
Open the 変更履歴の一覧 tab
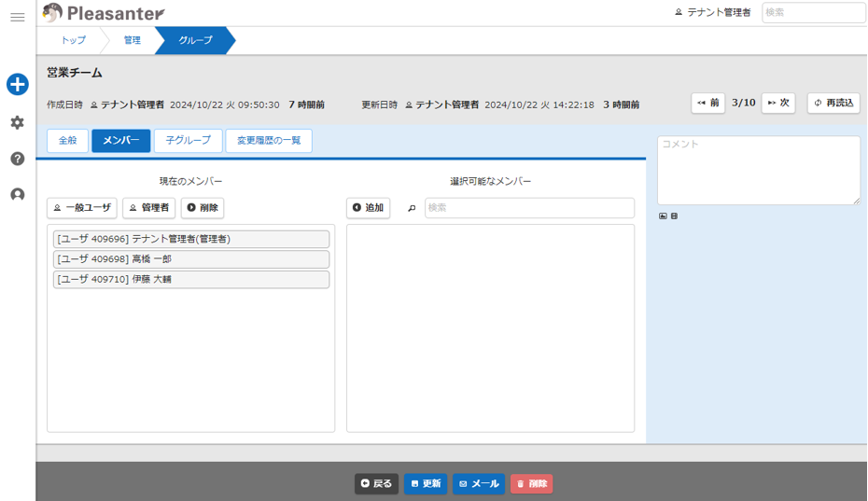tap(269, 141)
